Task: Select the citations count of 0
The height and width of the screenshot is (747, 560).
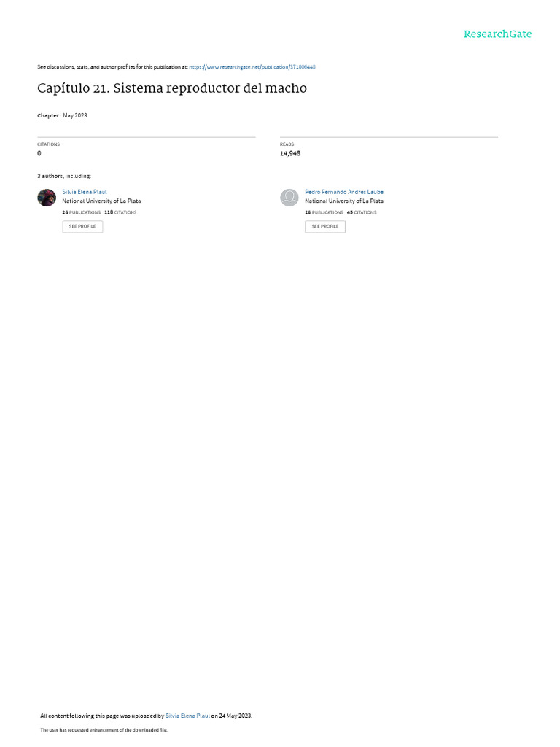Action: click(x=39, y=153)
